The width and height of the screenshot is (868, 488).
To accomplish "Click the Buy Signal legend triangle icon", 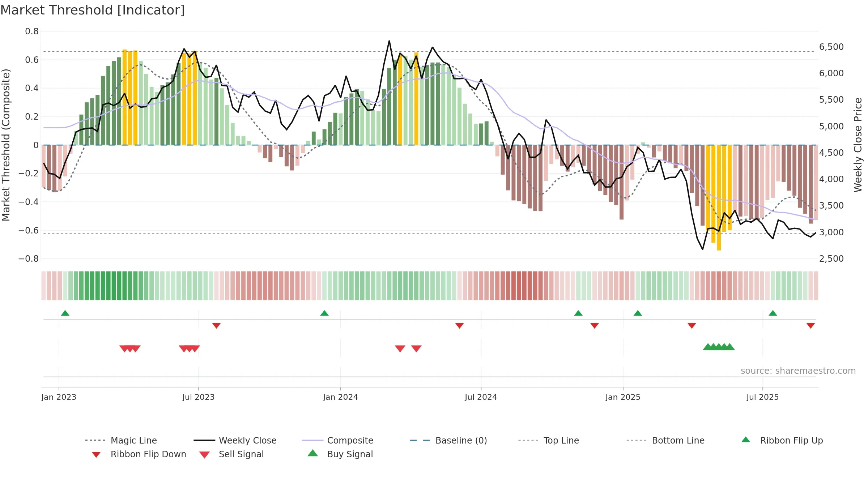I will click(x=313, y=453).
